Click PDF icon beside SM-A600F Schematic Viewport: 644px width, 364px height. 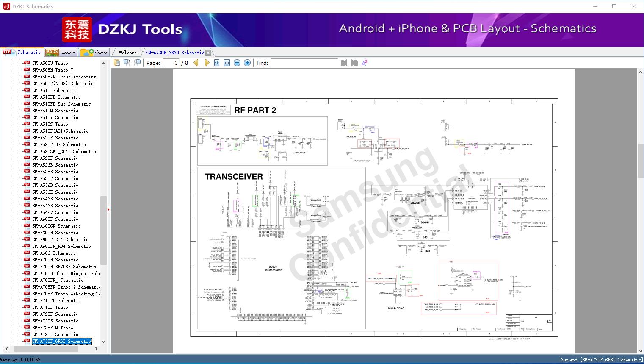click(x=27, y=219)
